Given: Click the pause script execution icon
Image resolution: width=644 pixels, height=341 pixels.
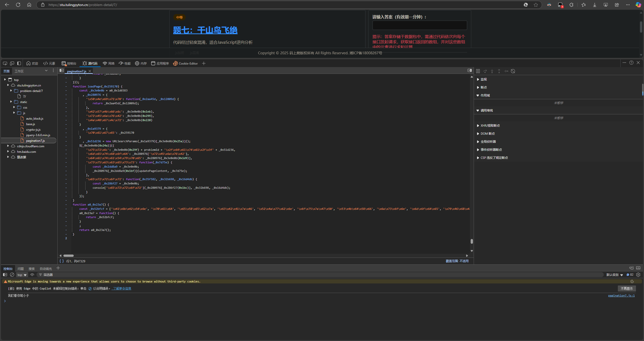Looking at the screenshot, I should point(478,71).
